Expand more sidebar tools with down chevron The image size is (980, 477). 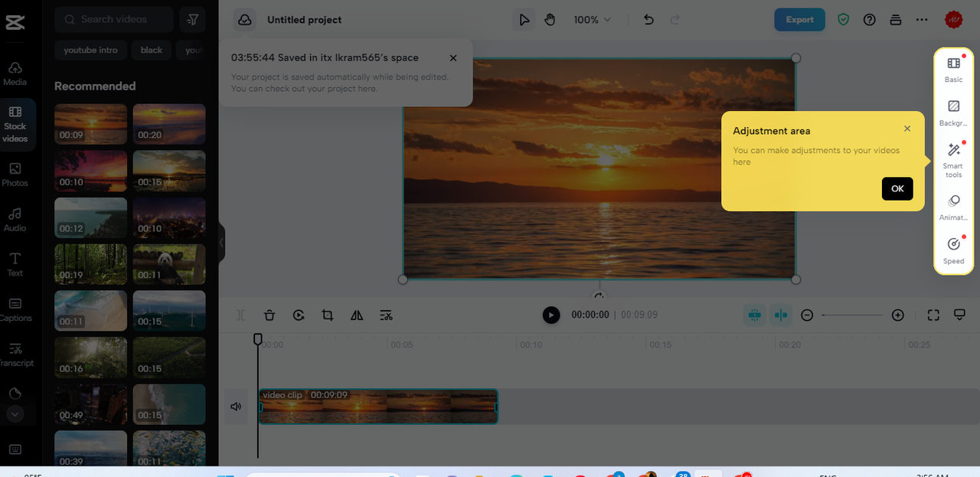15,413
